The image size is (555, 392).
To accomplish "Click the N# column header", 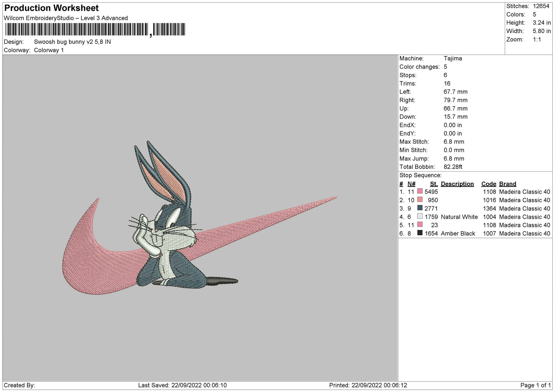I will [x=411, y=184].
